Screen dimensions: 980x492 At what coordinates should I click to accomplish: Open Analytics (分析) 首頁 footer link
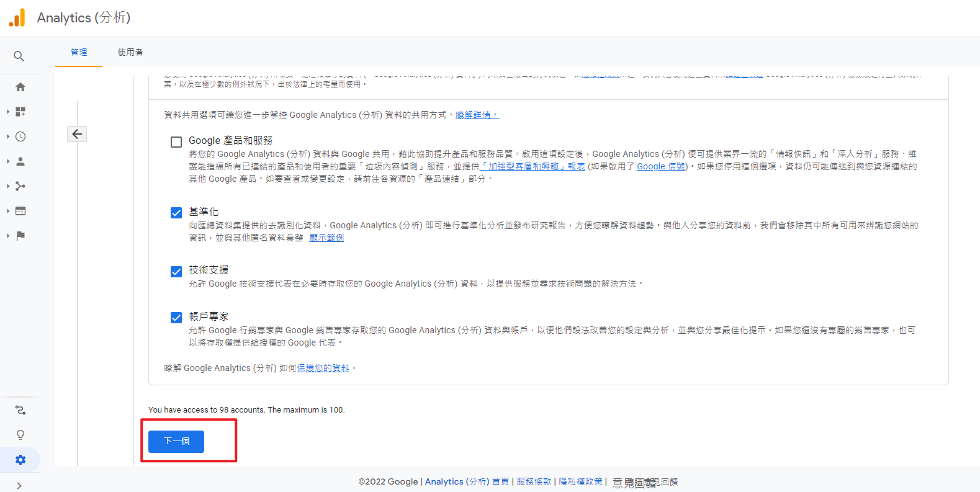pyautogui.click(x=467, y=481)
